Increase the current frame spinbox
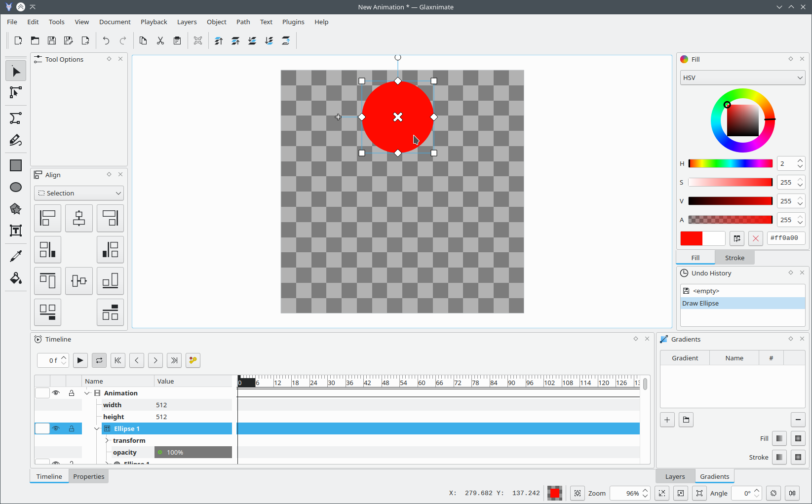This screenshot has height=504, width=812. pyautogui.click(x=64, y=357)
